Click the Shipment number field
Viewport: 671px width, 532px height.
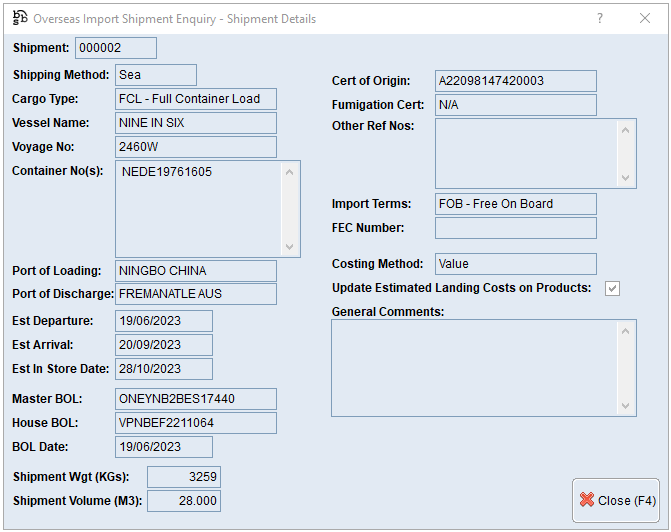coord(116,48)
